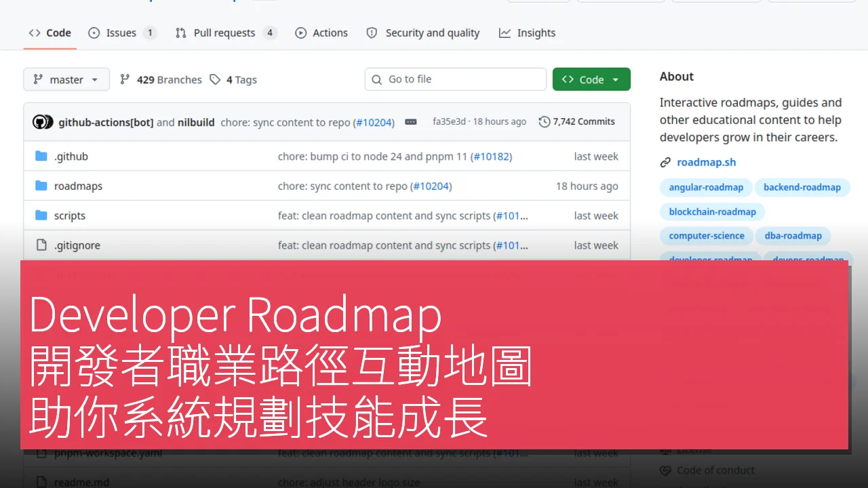Screen dimensions: 868x488
Task: Click the link icon beside roadmap.sh
Action: tap(665, 162)
